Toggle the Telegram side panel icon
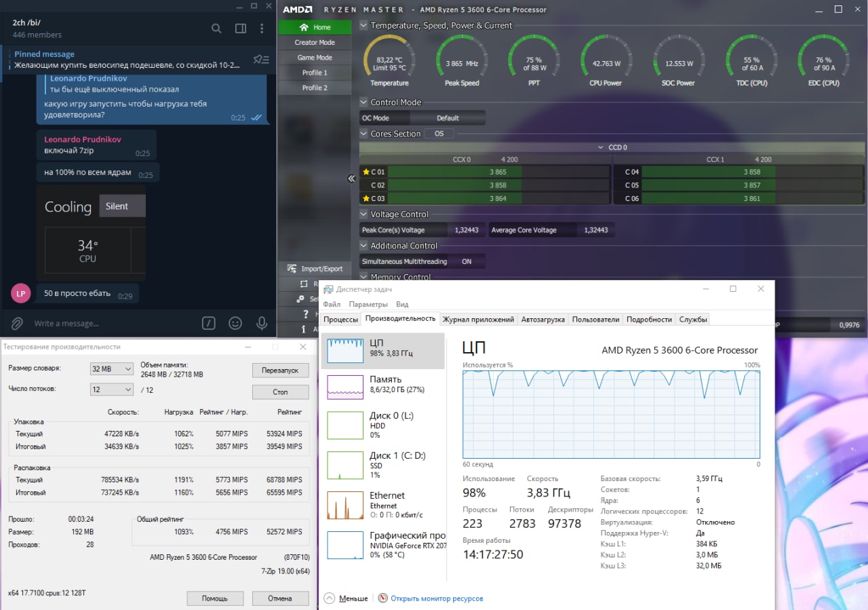 [240, 28]
